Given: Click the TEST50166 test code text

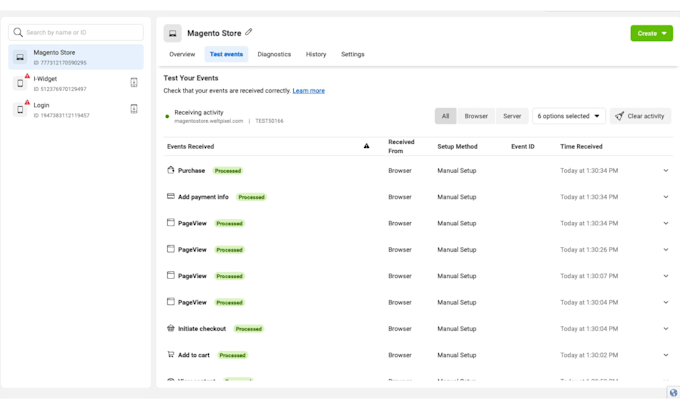Looking at the screenshot, I should click(x=269, y=121).
